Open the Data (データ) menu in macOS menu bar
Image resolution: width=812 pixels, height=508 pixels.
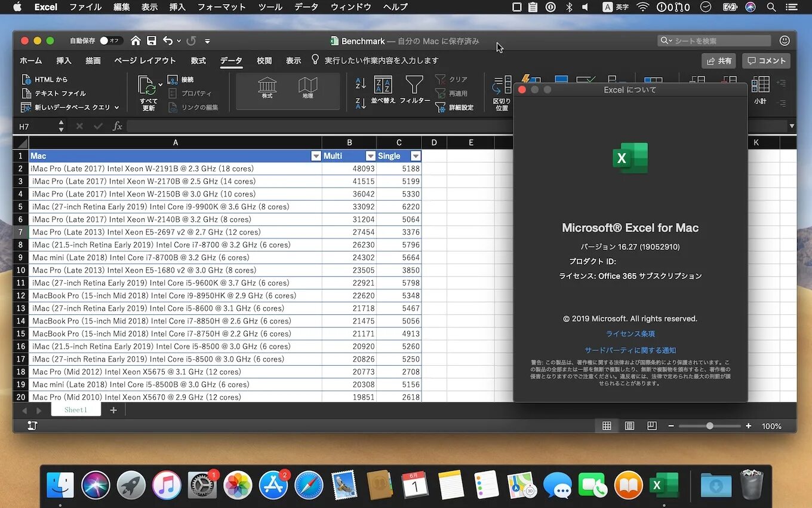coord(306,7)
